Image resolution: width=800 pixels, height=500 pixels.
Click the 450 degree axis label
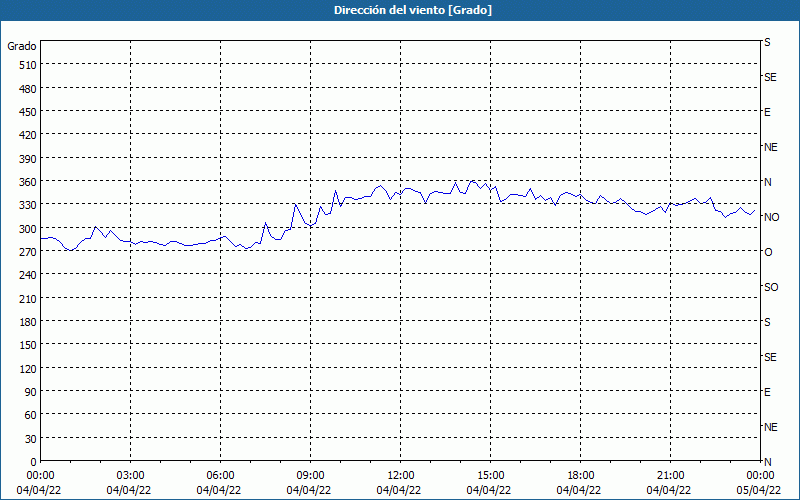click(x=28, y=112)
